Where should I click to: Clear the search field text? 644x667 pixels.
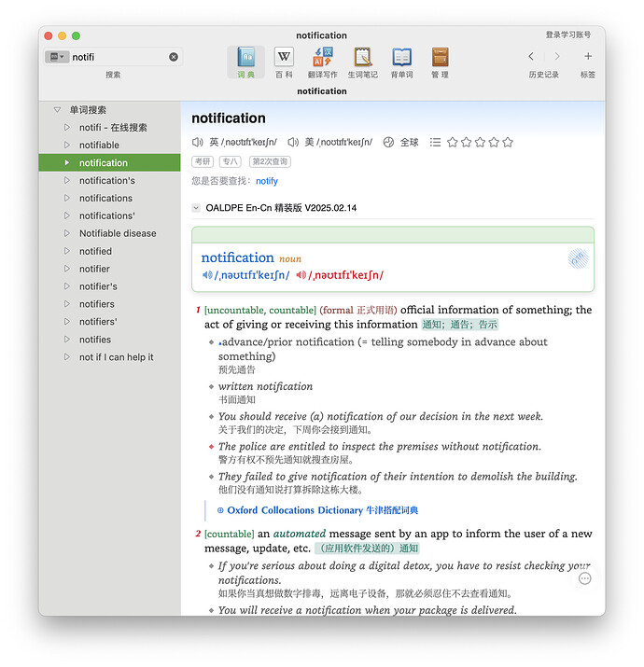(x=174, y=57)
